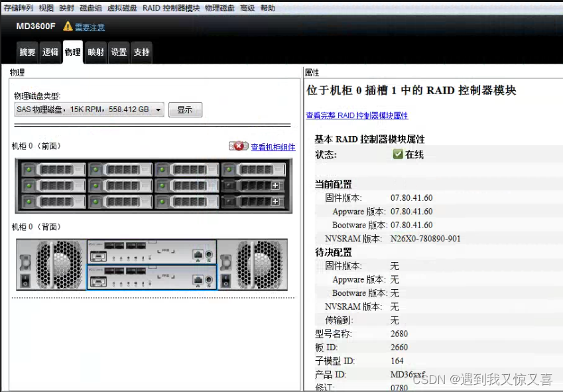This screenshot has width=563, height=392.
Task: Open the 存储阵列 menu
Action: tap(19, 8)
